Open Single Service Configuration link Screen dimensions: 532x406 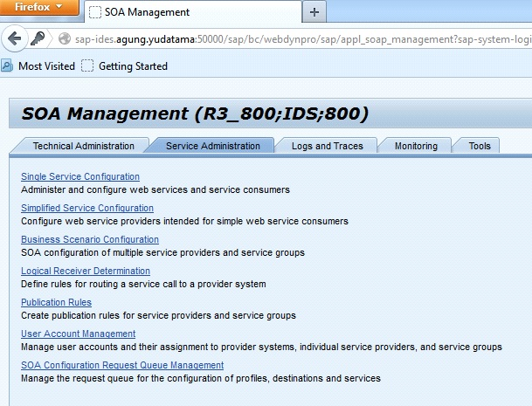(79, 177)
